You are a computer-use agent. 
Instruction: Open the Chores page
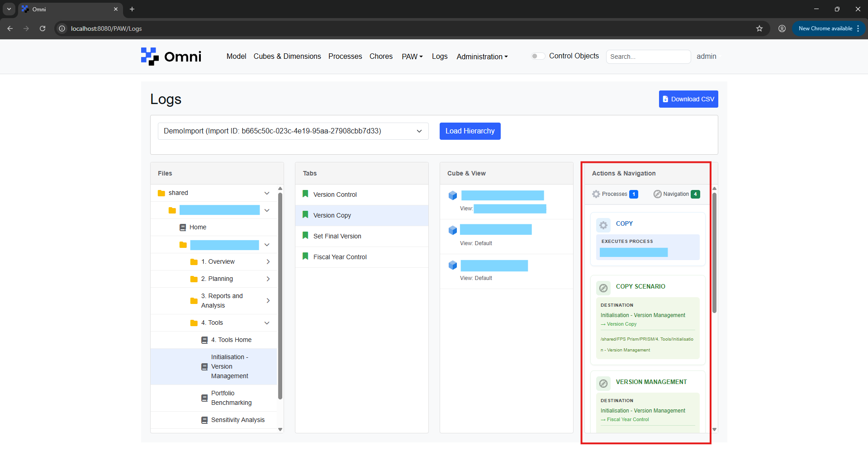381,56
